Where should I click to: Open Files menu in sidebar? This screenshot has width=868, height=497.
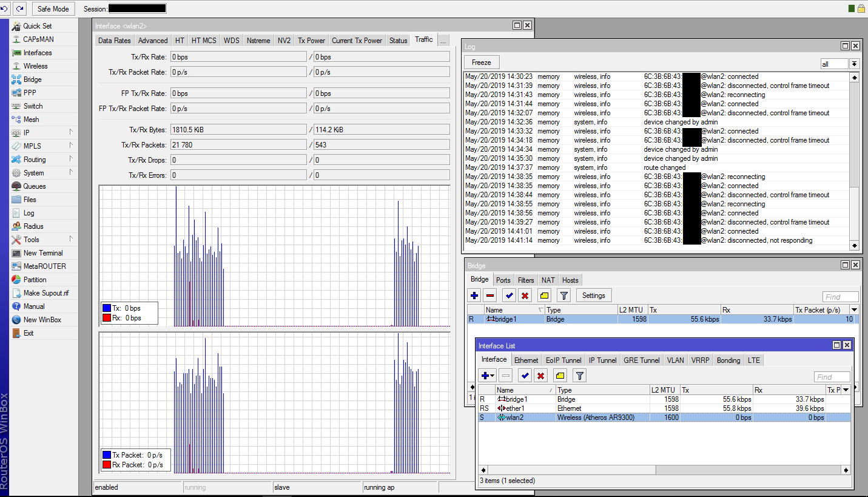tap(30, 200)
